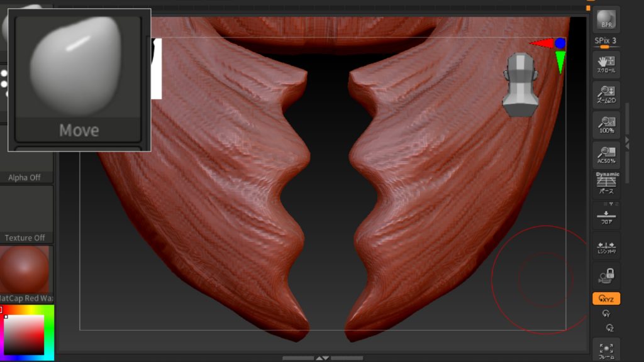Set canvas to 100% actual size
644x362 pixels.
pos(605,125)
